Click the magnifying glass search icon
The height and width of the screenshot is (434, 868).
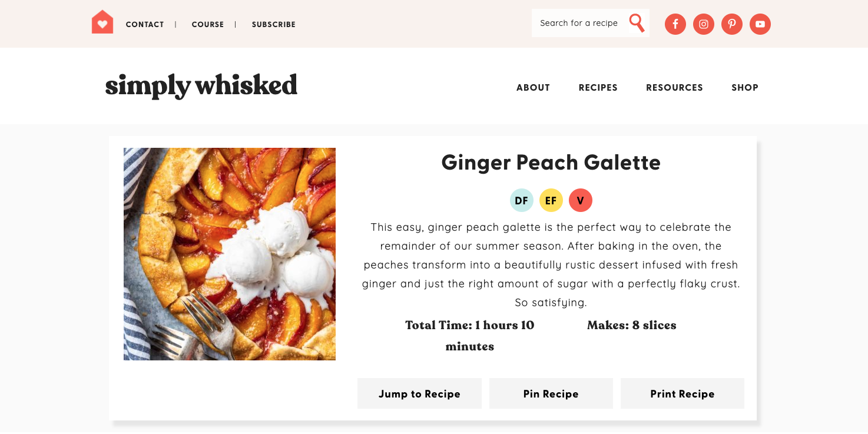[637, 23]
